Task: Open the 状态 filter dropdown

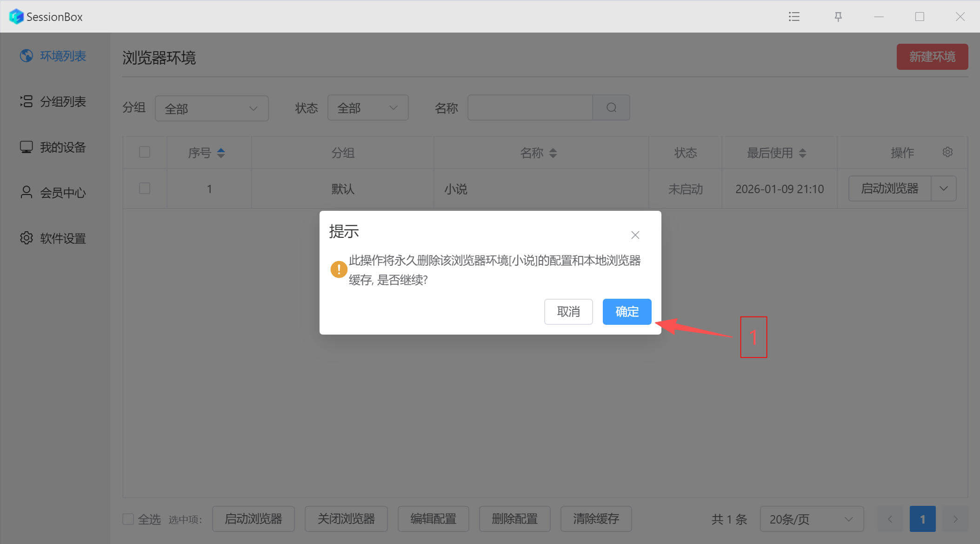Action: pos(367,108)
